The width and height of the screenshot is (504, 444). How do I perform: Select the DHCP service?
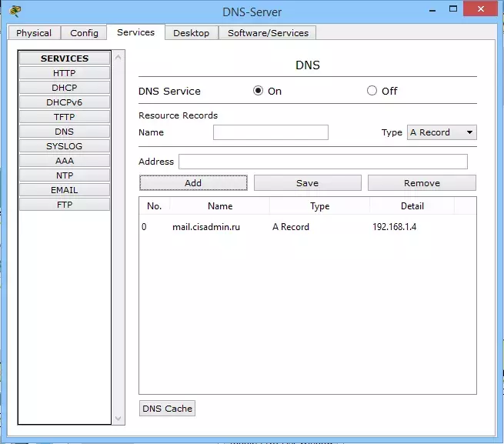pyautogui.click(x=65, y=88)
